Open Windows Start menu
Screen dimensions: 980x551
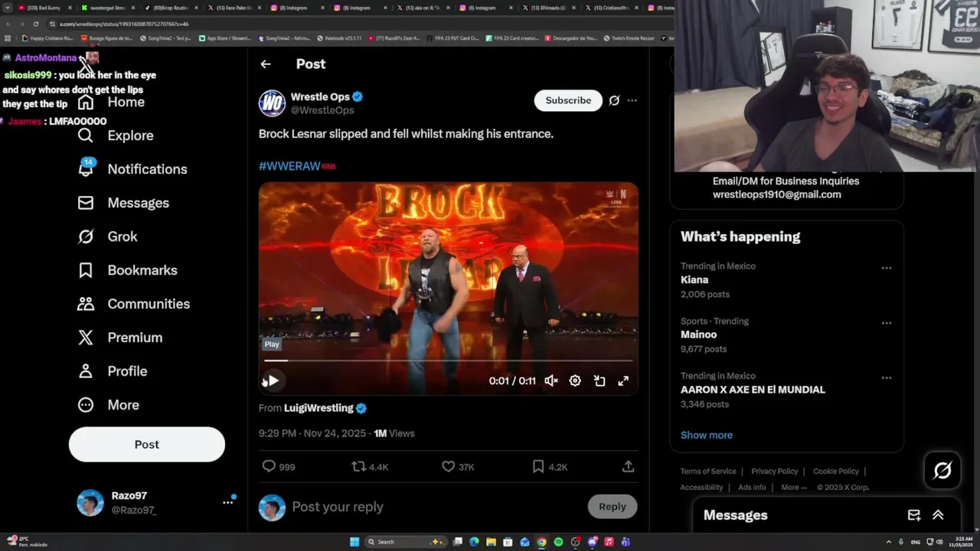click(354, 542)
